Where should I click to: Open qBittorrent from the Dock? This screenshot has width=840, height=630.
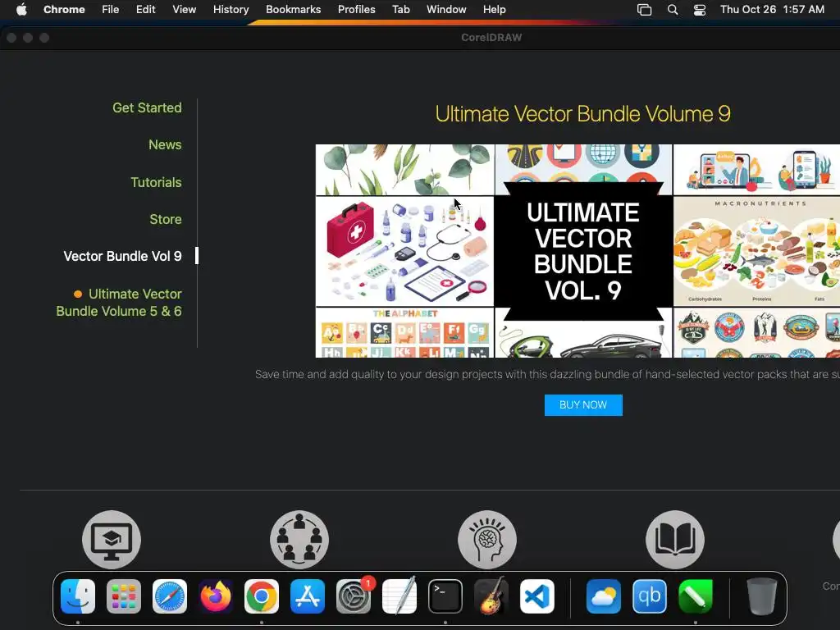(650, 596)
